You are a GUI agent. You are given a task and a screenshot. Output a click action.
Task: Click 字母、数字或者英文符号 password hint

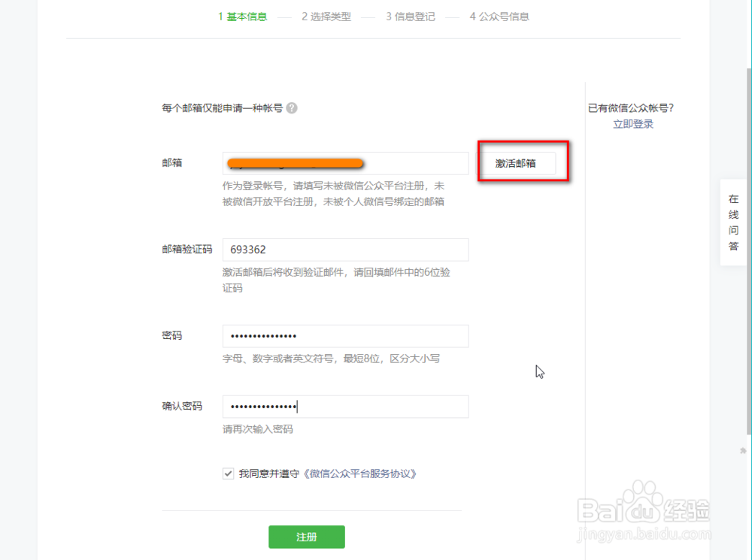(x=331, y=359)
